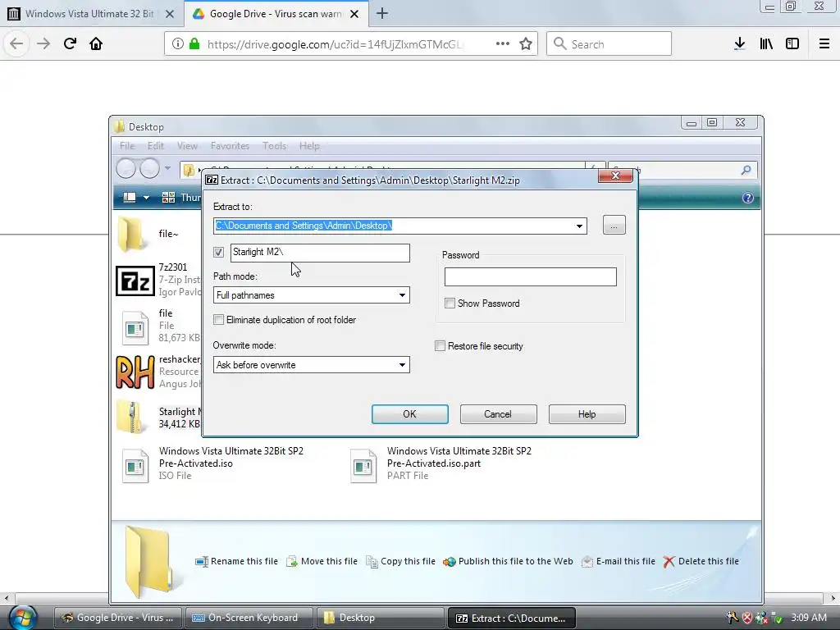Viewport: 840px width, 630px height.
Task: Select Windows Vista Ultimate Pre-Activated.iso file
Action: [x=214, y=463]
